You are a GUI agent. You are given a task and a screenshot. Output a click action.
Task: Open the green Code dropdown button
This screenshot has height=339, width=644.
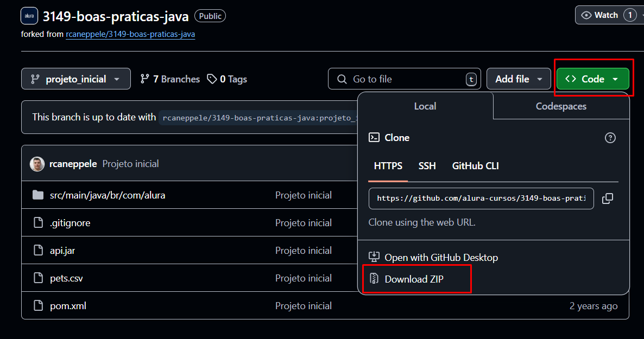592,79
